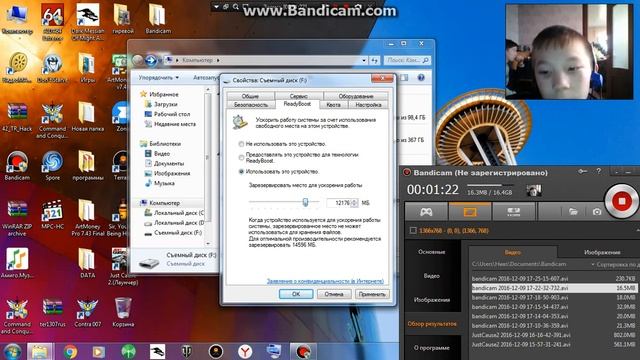Select file bandicam 2016-12-09 17-18-50-903.avi
Viewport: 640px width, 360px height.
pyautogui.click(x=553, y=298)
